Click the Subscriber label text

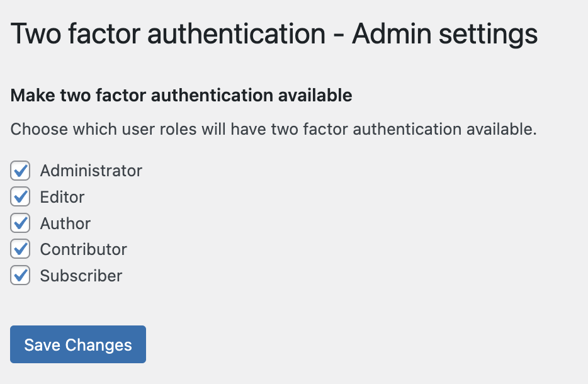tap(81, 276)
